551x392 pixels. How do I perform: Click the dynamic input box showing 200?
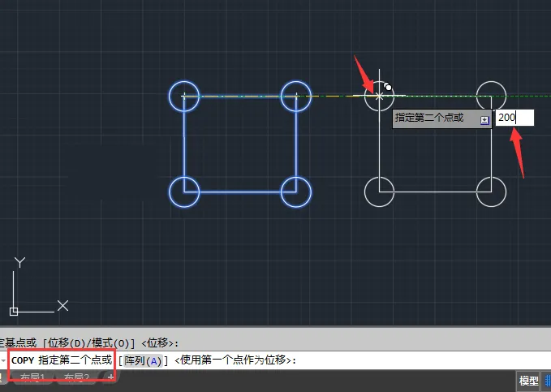(514, 118)
